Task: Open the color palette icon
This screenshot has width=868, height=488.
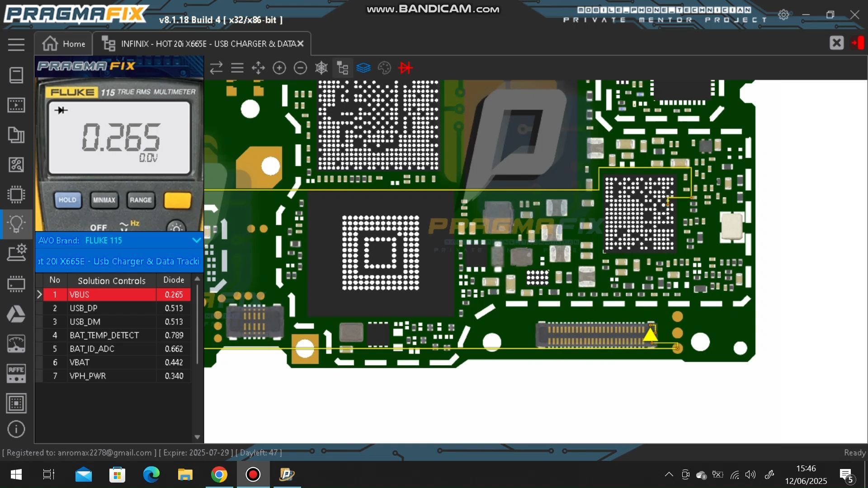Action: click(x=384, y=68)
